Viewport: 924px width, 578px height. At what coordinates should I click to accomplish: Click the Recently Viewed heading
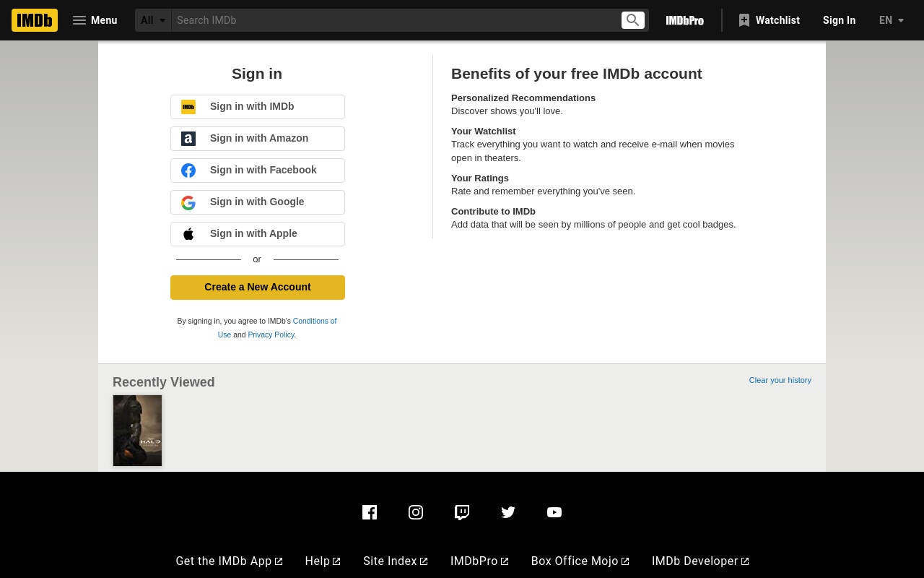(x=164, y=382)
